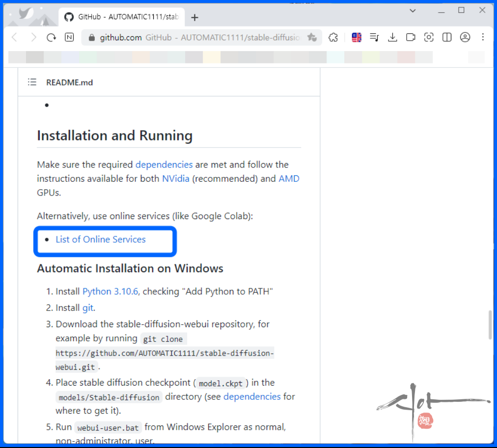
Task: Open the downloads icon
Action: 392,37
